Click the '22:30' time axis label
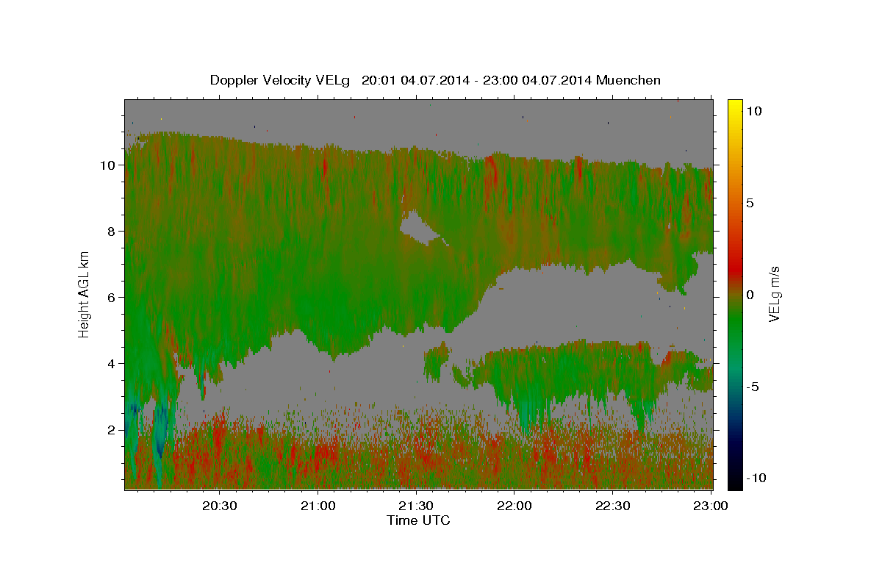The width and height of the screenshot is (882, 588). (x=613, y=506)
